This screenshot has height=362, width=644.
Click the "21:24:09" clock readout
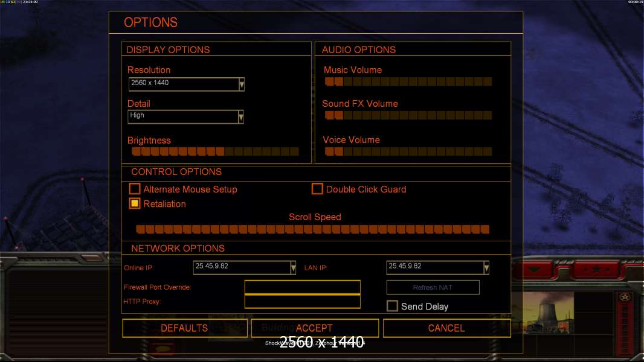[x=30, y=2]
